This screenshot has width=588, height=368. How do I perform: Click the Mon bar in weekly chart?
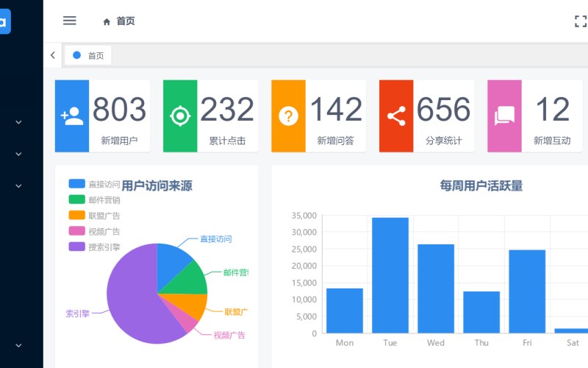pos(345,311)
